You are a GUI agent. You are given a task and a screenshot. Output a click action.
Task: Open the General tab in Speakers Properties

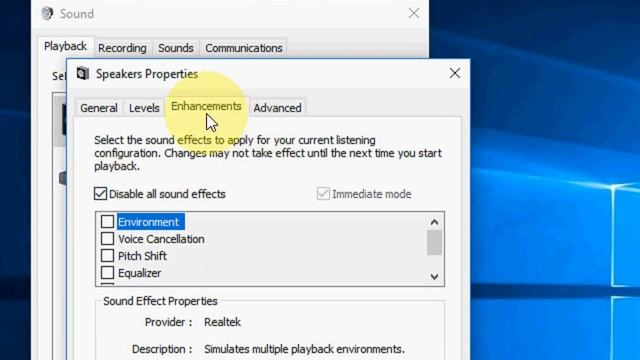pyautogui.click(x=99, y=108)
